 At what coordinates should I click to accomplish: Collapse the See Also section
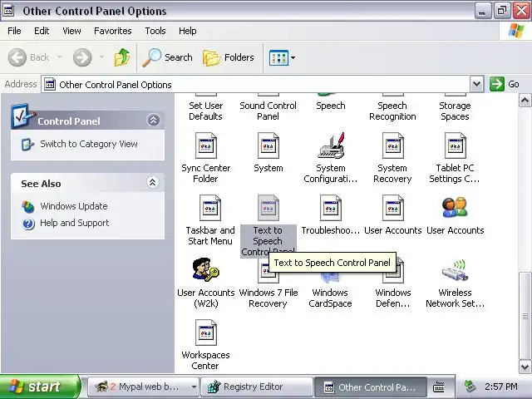(153, 183)
